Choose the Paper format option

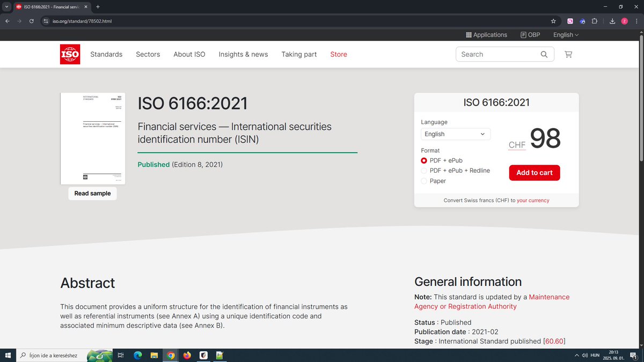click(424, 181)
